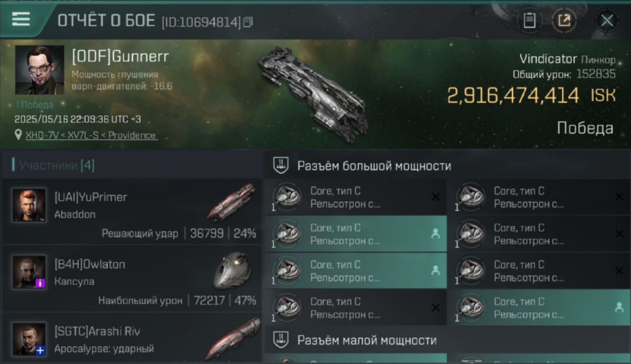Select Owlaton participant entry
This screenshot has height=364, width=631.
[x=132, y=279]
